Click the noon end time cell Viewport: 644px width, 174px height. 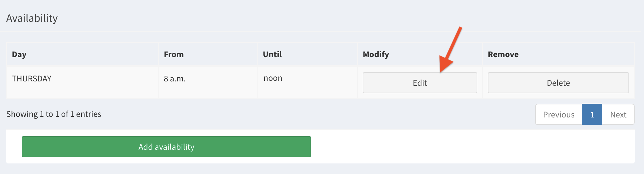273,78
